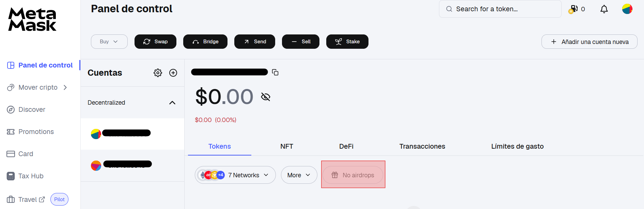Toggle balance visibility eye icon
The image size is (644, 209).
pyautogui.click(x=266, y=97)
